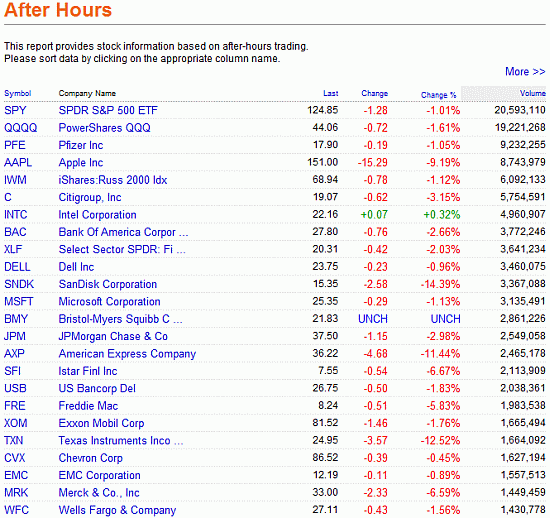Open Intel Corporation company link
550x518 pixels.
tap(97, 215)
